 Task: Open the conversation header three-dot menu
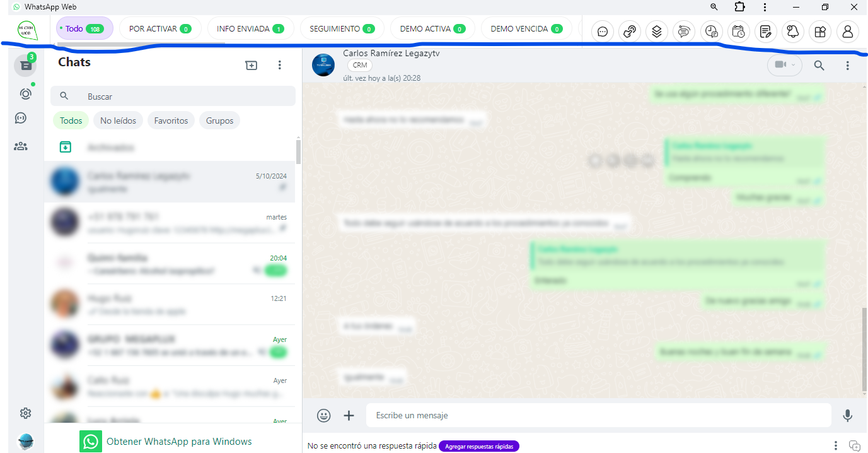(x=848, y=65)
